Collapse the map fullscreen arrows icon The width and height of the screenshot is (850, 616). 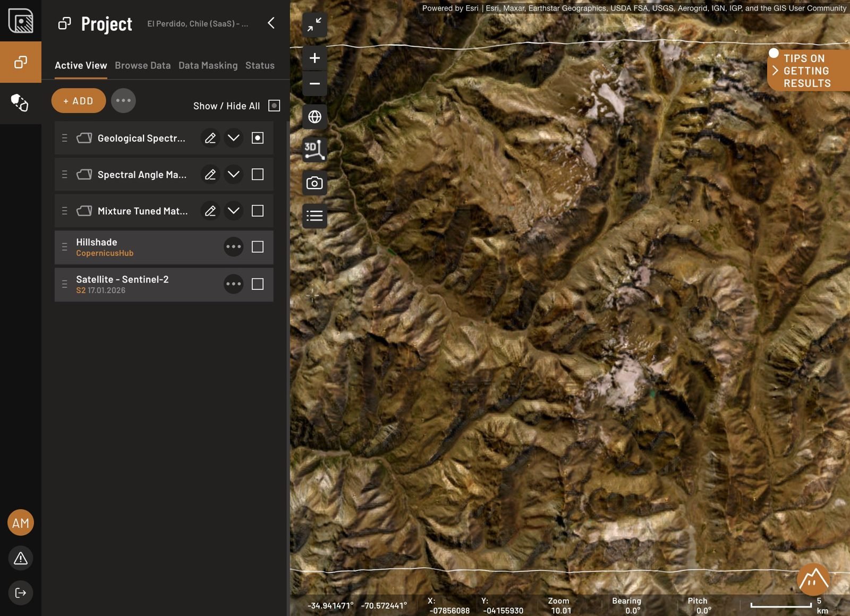tap(314, 24)
